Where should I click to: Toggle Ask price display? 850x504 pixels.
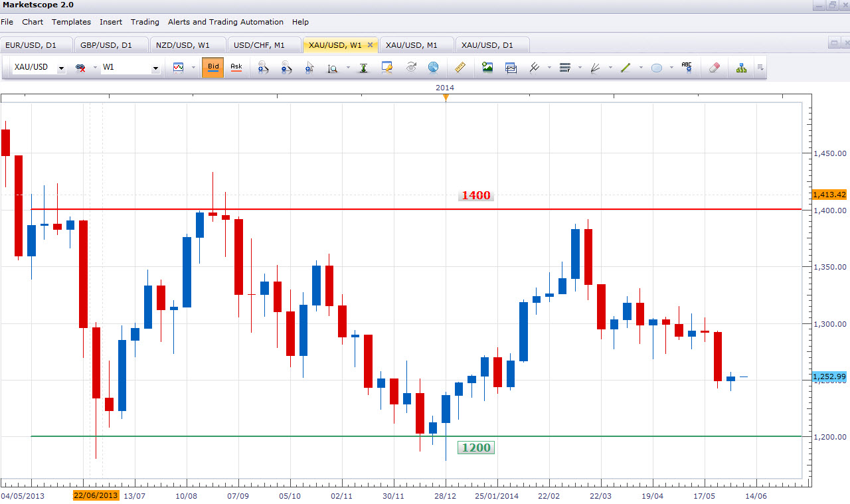coord(236,68)
